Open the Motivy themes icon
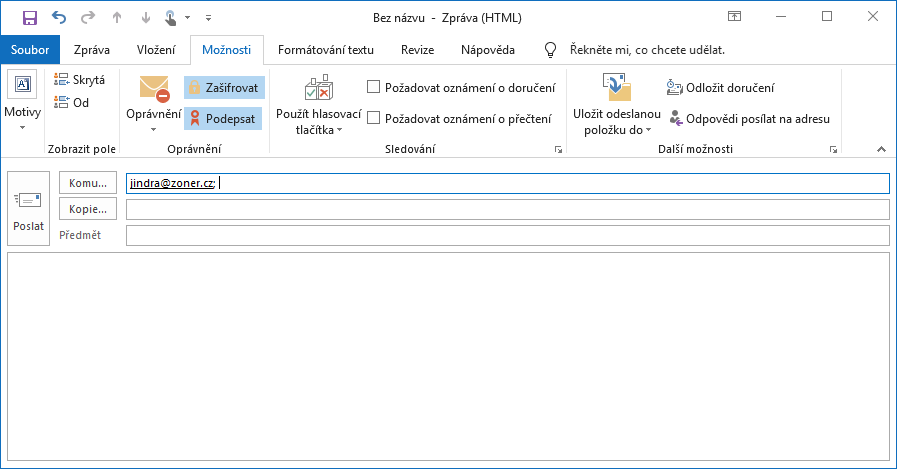The width and height of the screenshot is (897, 469). point(22,86)
